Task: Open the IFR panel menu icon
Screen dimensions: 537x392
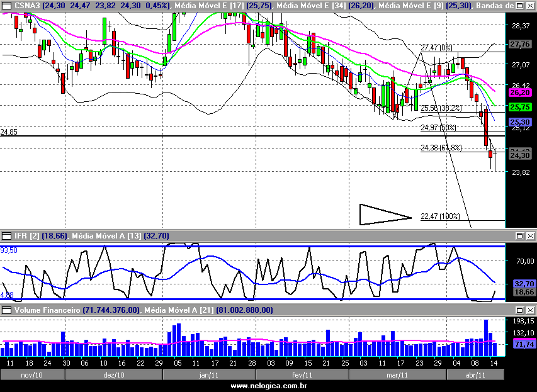Action: [7, 236]
